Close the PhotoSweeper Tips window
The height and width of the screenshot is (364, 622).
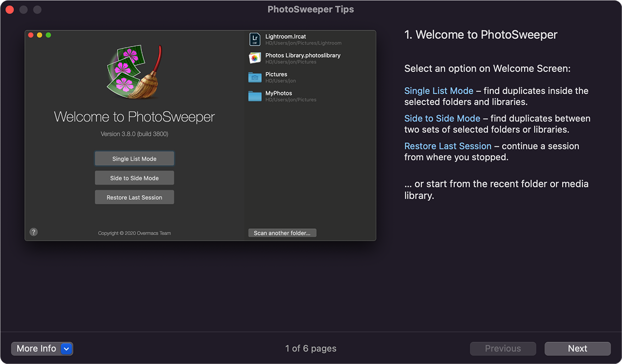point(9,9)
